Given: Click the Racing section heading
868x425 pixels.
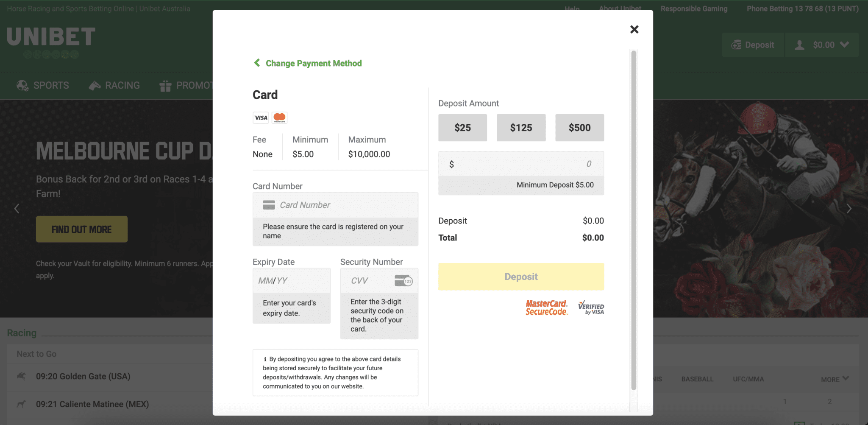Looking at the screenshot, I should [22, 333].
